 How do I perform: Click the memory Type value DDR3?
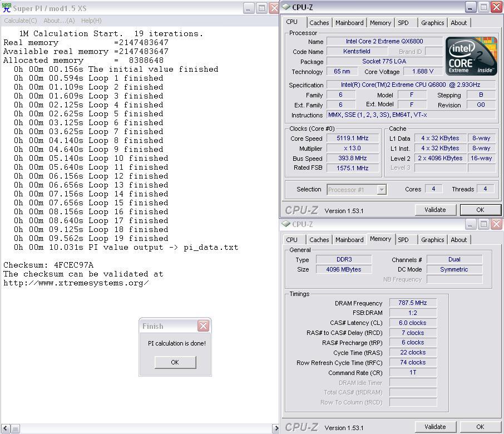coord(344,259)
